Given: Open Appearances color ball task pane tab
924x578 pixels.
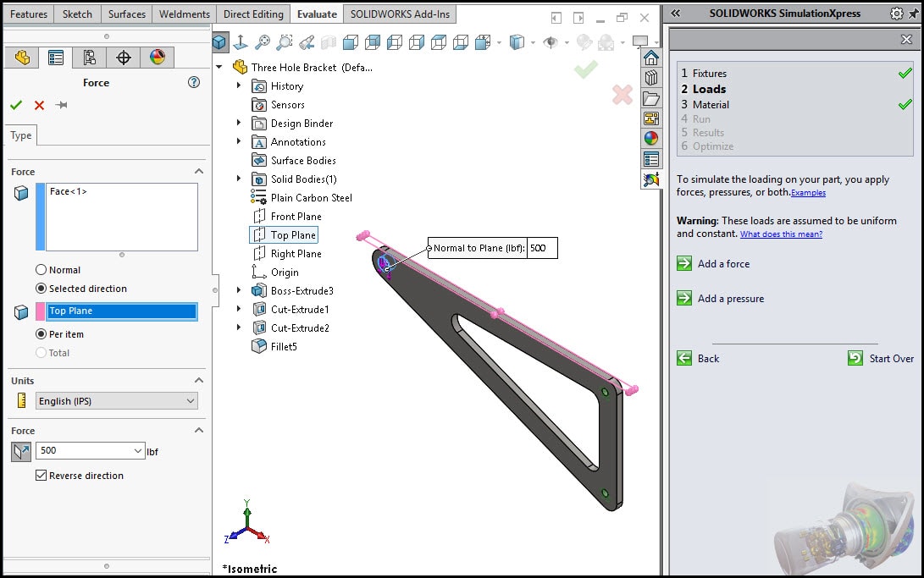Looking at the screenshot, I should coord(651,138).
